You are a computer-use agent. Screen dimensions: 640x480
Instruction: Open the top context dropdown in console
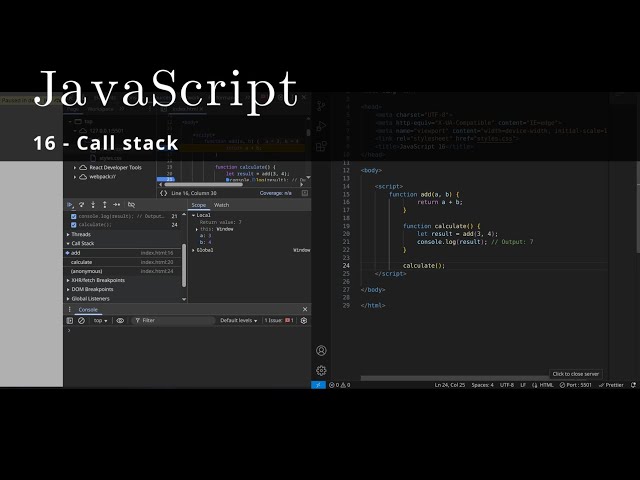tap(100, 320)
